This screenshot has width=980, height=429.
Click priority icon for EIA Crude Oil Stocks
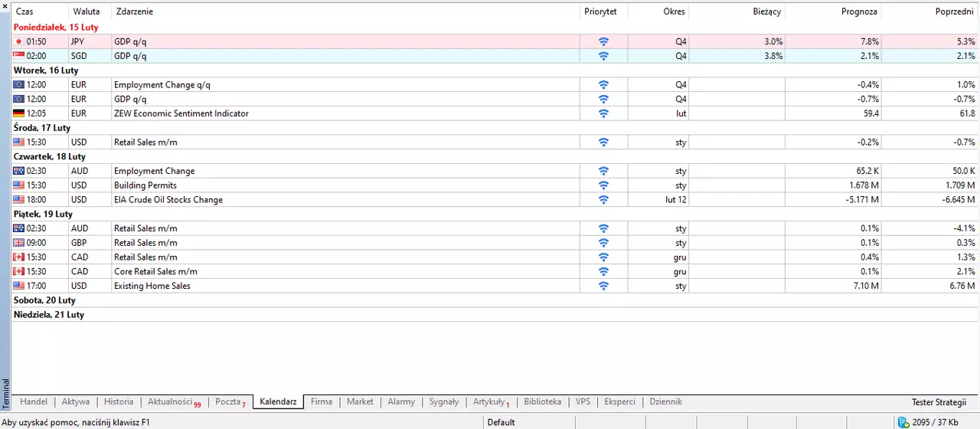[x=603, y=200]
